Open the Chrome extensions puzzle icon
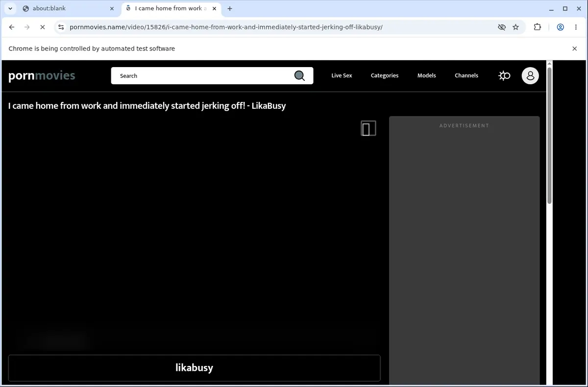The height and width of the screenshot is (387, 588). pyautogui.click(x=538, y=27)
